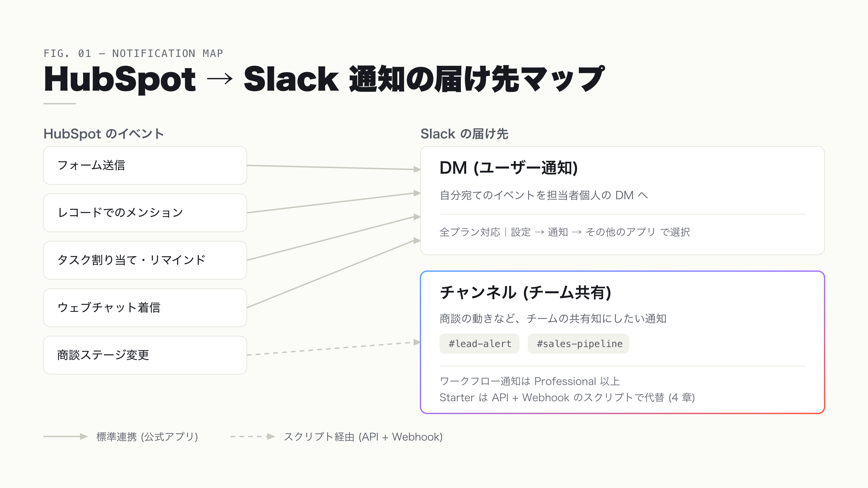Viewport: 868px width, 488px height.
Task: Click the ワークフロー通知は Professional 以上 note
Action: pos(530,381)
